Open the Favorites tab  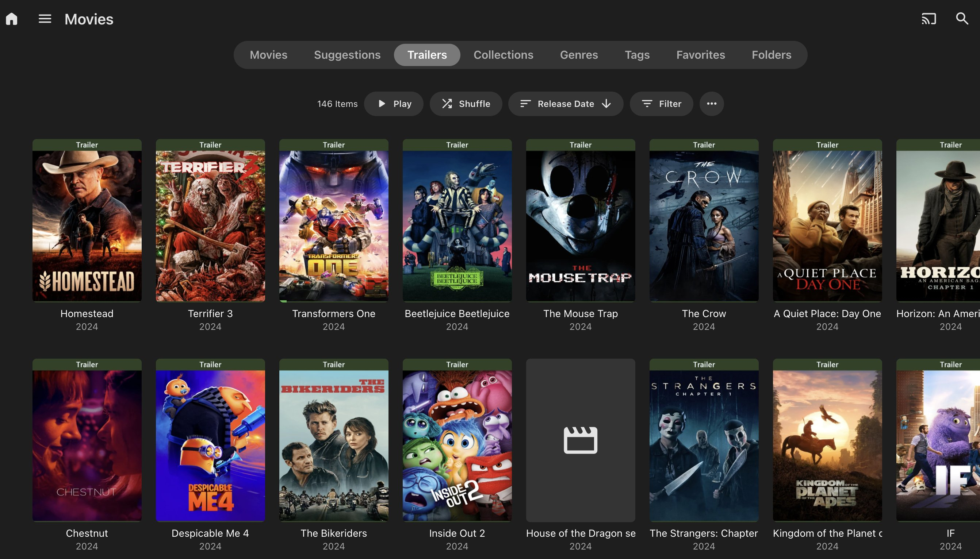pyautogui.click(x=701, y=55)
